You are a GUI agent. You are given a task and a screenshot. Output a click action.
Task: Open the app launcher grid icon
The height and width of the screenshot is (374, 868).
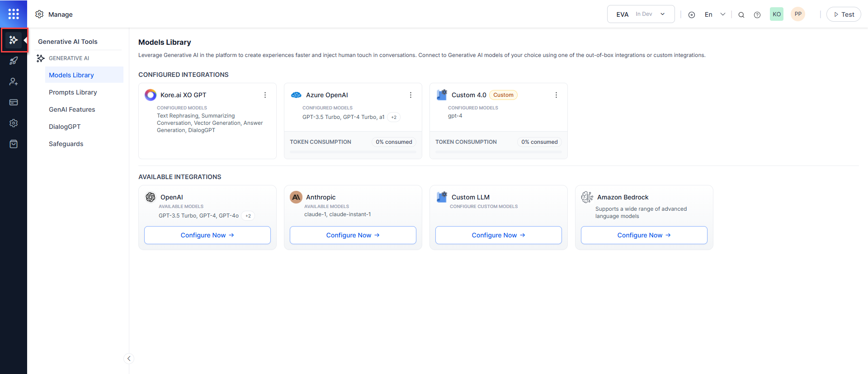[14, 14]
